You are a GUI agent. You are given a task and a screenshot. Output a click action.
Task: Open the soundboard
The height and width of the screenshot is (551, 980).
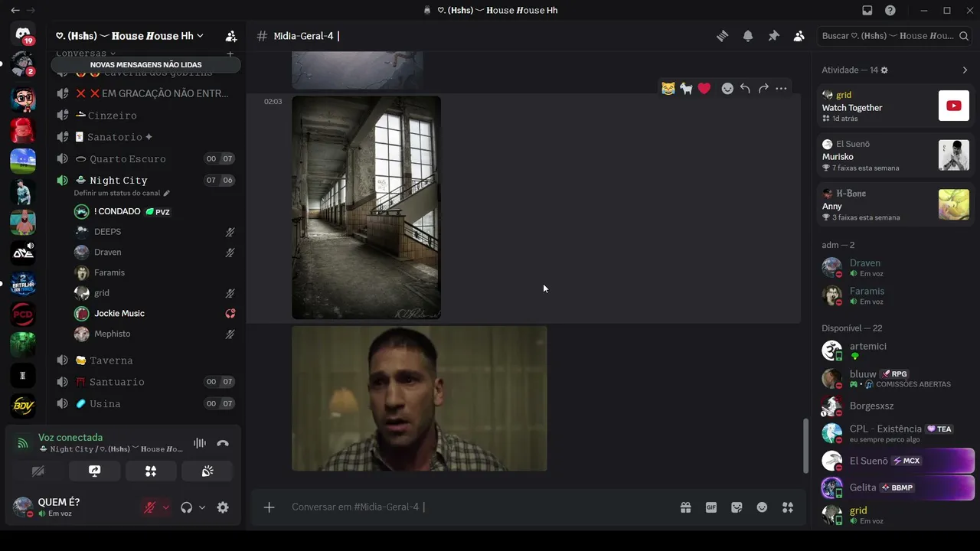pyautogui.click(x=207, y=471)
